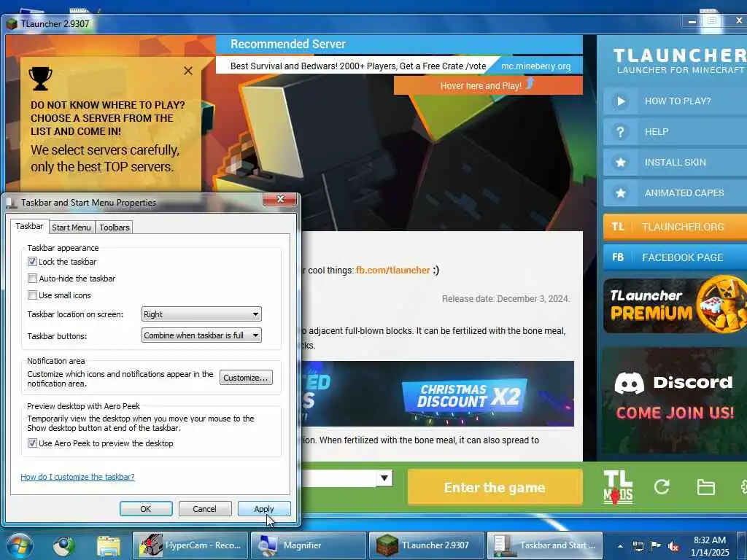The image size is (747, 560).
Task: Open the clock showing 8:32 AM
Action: [710, 545]
